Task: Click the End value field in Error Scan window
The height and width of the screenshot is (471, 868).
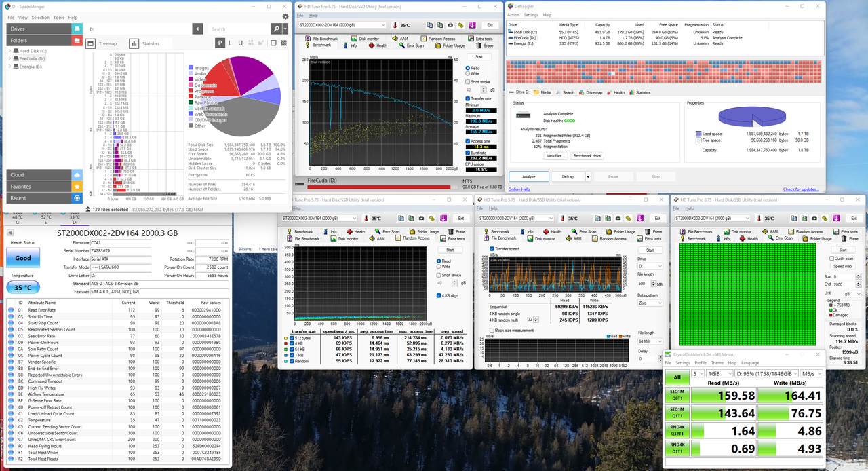Action: pyautogui.click(x=846, y=284)
